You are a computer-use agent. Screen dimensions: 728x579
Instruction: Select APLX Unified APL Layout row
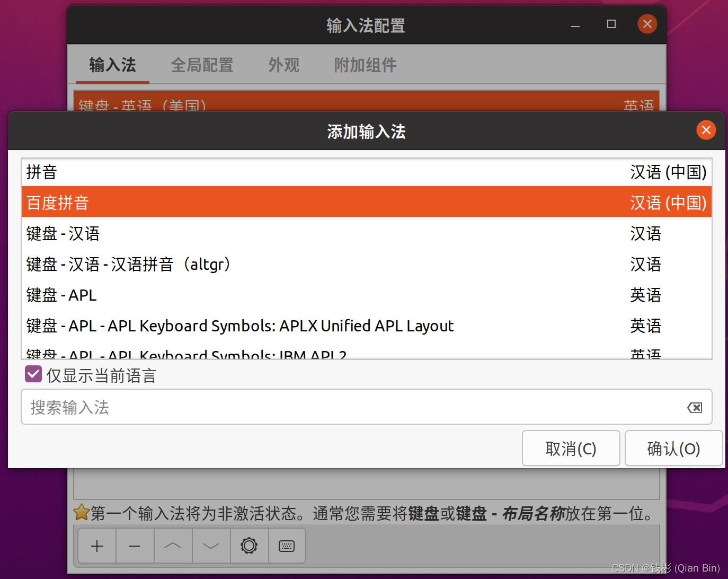click(367, 326)
